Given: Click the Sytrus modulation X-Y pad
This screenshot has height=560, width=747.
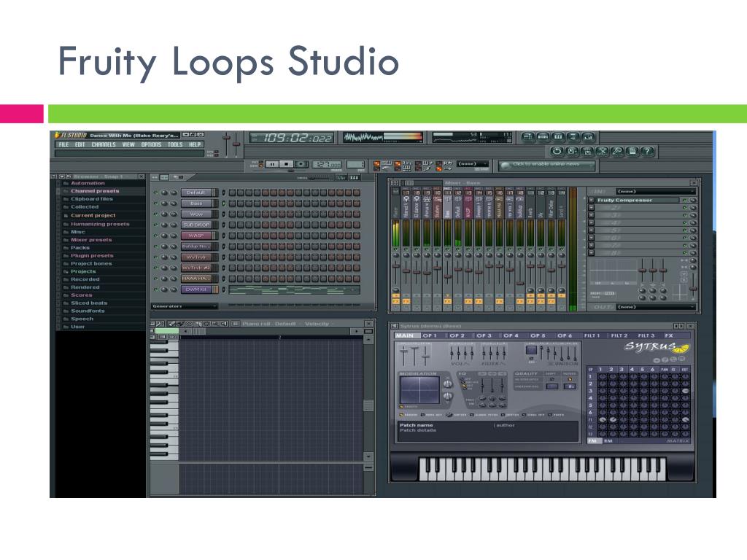Looking at the screenshot, I should point(419,391).
